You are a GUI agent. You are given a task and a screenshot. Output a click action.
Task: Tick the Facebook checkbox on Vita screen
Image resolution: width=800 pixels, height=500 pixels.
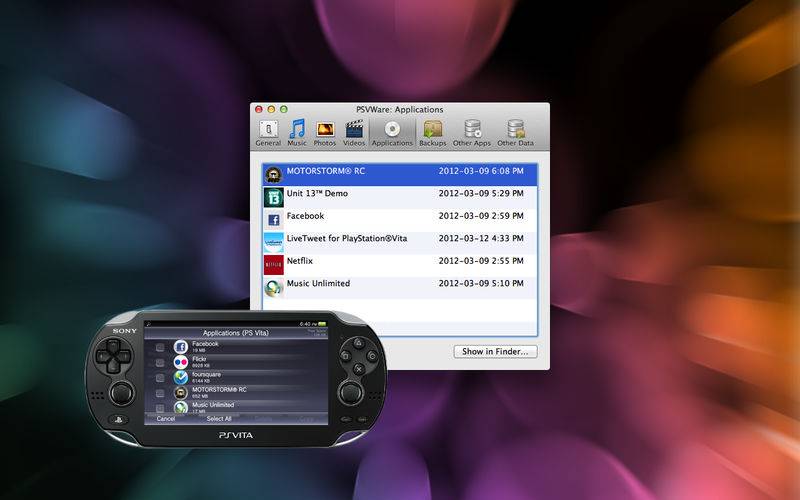pos(160,347)
